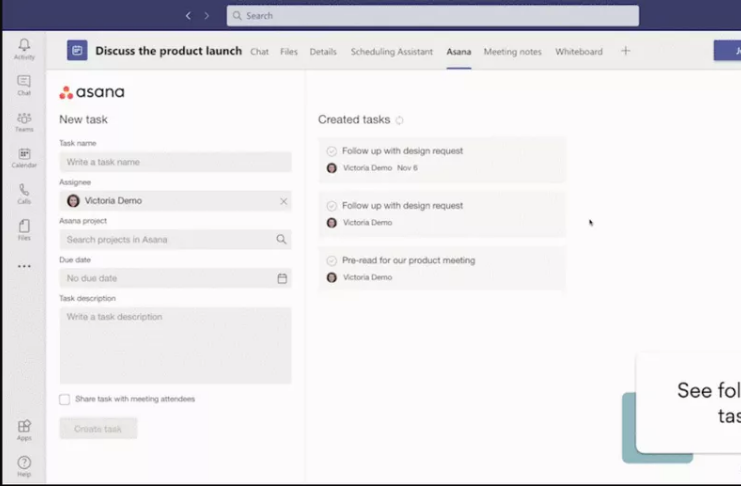Image resolution: width=741 pixels, height=486 pixels.
Task: Click the top Search bar
Action: 433,16
